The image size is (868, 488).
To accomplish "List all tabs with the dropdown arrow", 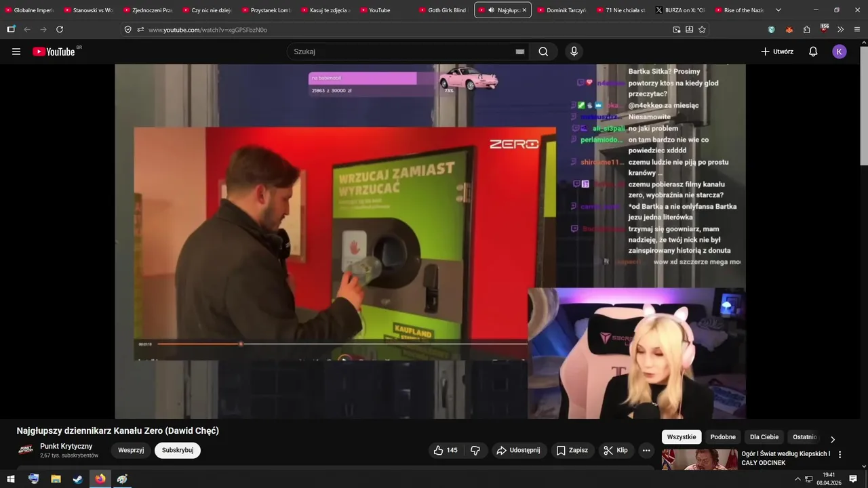I will point(778,10).
